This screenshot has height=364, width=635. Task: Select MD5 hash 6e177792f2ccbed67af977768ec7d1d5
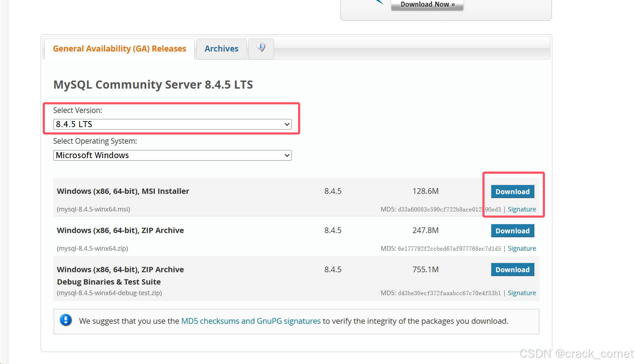click(x=449, y=249)
